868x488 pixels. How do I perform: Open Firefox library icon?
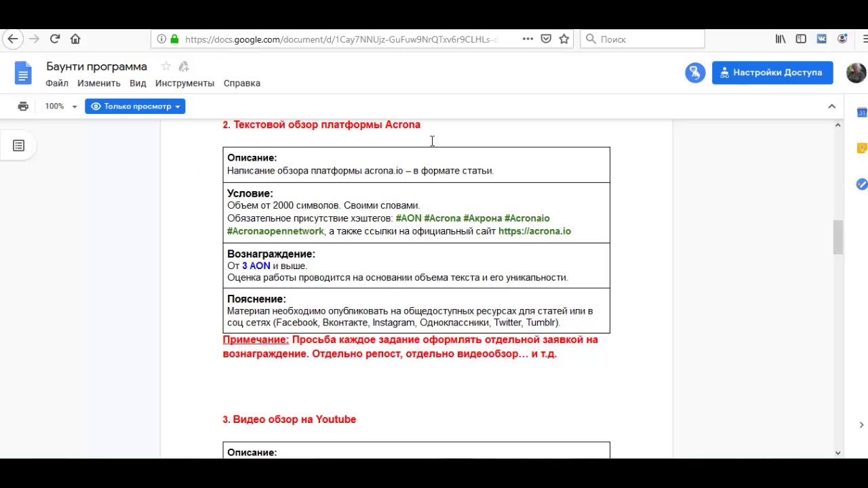coord(781,39)
